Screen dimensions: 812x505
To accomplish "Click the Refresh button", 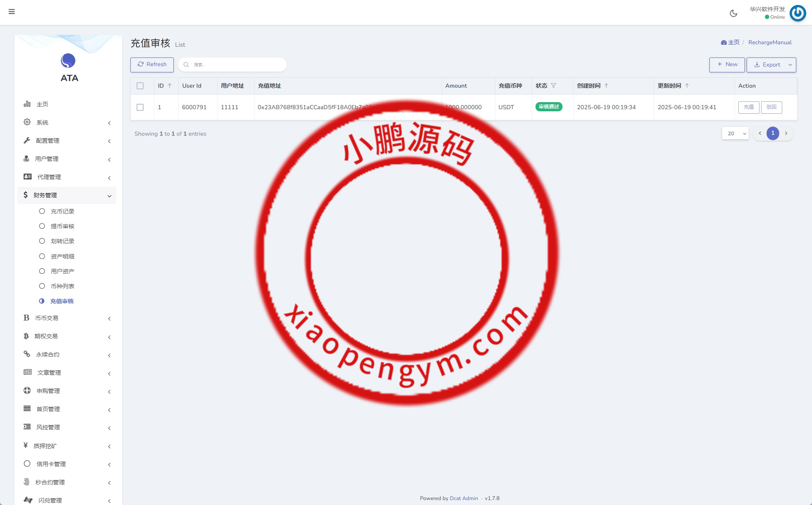I will [x=152, y=65].
